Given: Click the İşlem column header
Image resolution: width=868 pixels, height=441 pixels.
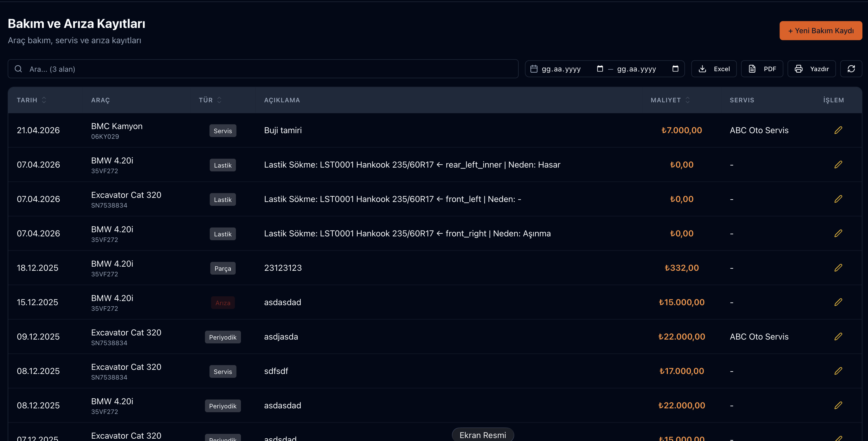Looking at the screenshot, I should (833, 100).
